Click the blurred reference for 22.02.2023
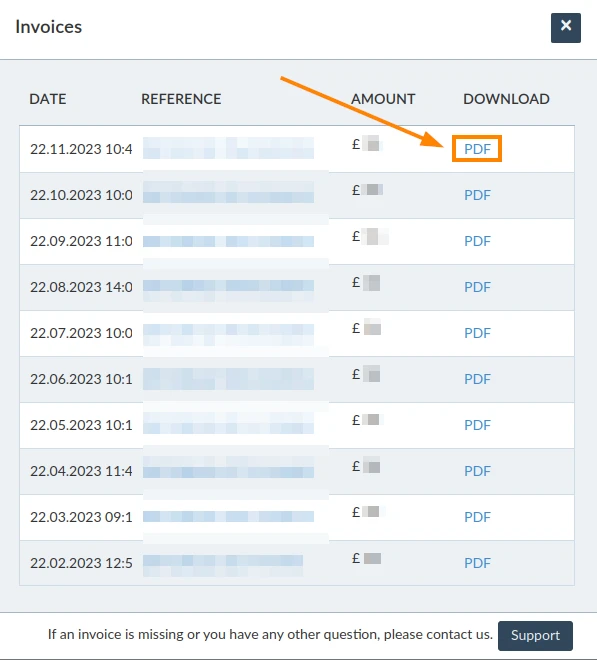This screenshot has height=660, width=597. click(223, 565)
